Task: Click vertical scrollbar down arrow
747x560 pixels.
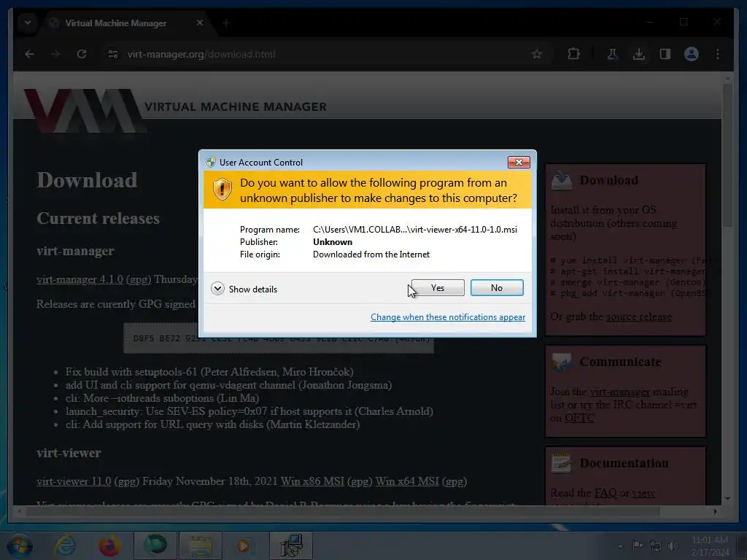Action: [727, 499]
